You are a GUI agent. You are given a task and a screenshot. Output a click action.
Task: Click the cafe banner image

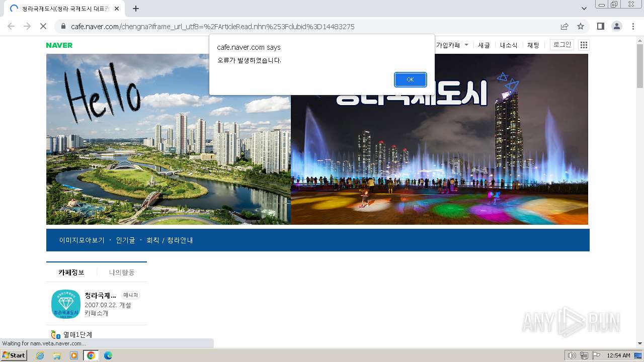pos(317,139)
